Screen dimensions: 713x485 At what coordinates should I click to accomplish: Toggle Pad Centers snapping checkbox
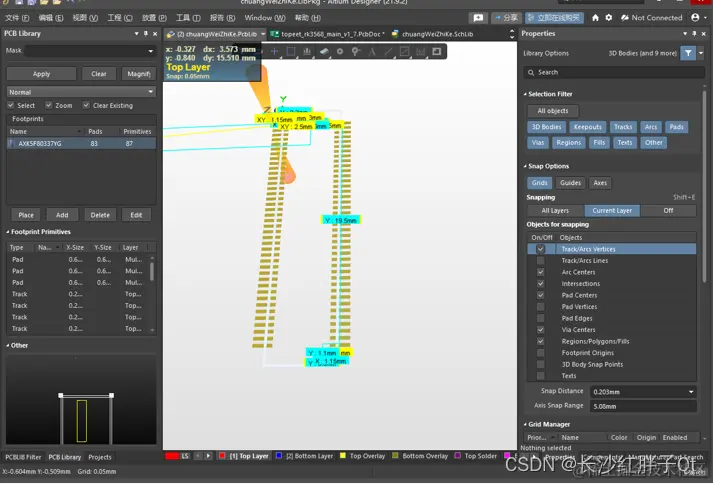pos(540,295)
